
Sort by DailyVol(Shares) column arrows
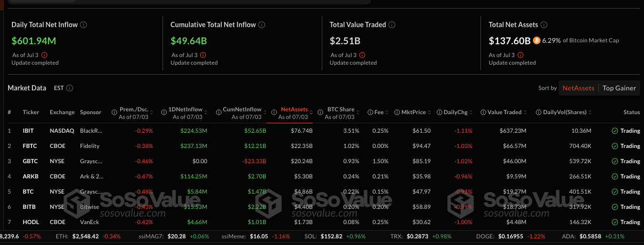591,112
